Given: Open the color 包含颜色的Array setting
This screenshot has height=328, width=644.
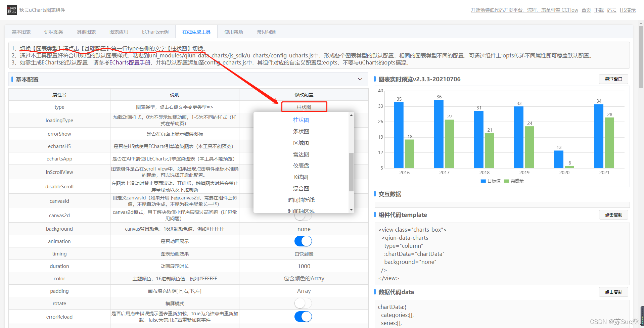Looking at the screenshot, I should coord(304,279).
